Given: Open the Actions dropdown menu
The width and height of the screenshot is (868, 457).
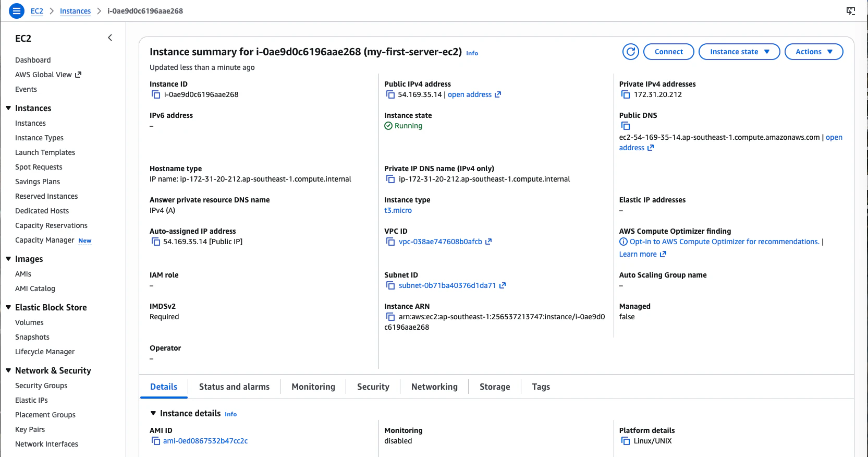Looking at the screenshot, I should pyautogui.click(x=814, y=52).
